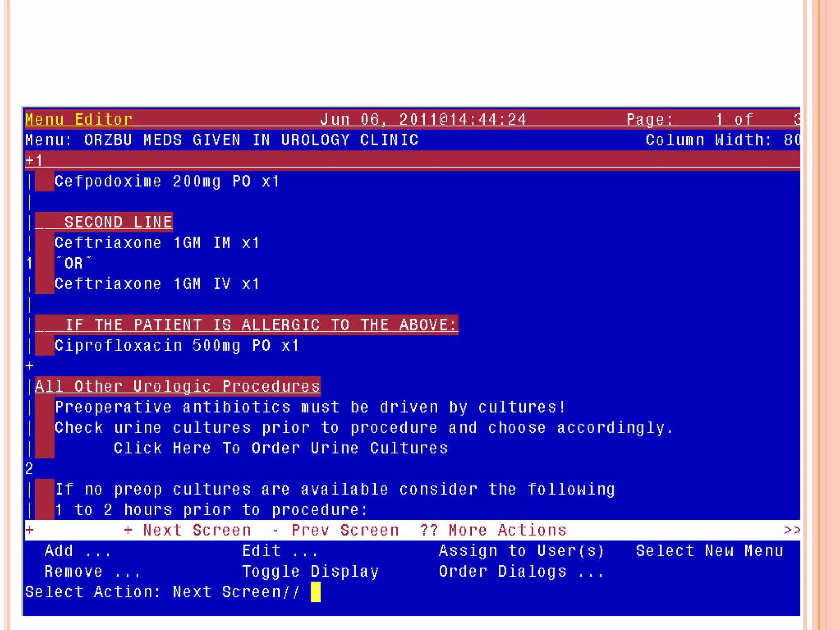Click the yellow cursor at Select Action prompt
Screen dimensions: 840x630
point(315,592)
